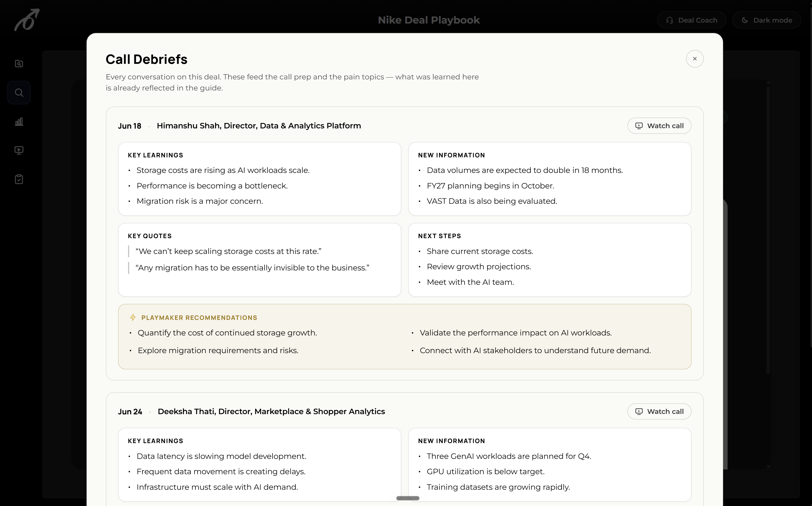The height and width of the screenshot is (506, 812).
Task: Close the Call Debriefs dialog
Action: coord(695,59)
